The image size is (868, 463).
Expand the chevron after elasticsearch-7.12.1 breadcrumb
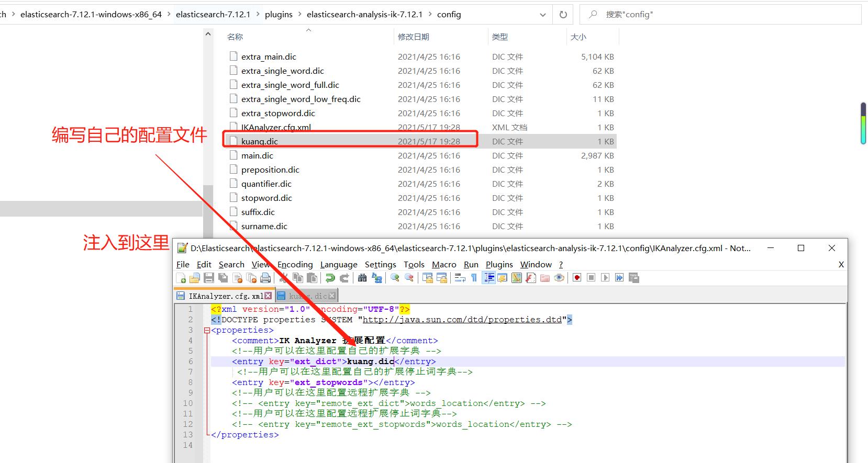258,15
